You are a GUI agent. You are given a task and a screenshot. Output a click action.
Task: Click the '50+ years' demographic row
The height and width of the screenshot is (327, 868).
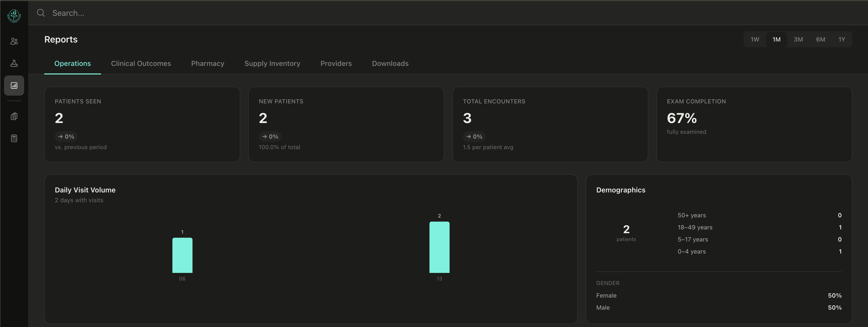[759, 215]
